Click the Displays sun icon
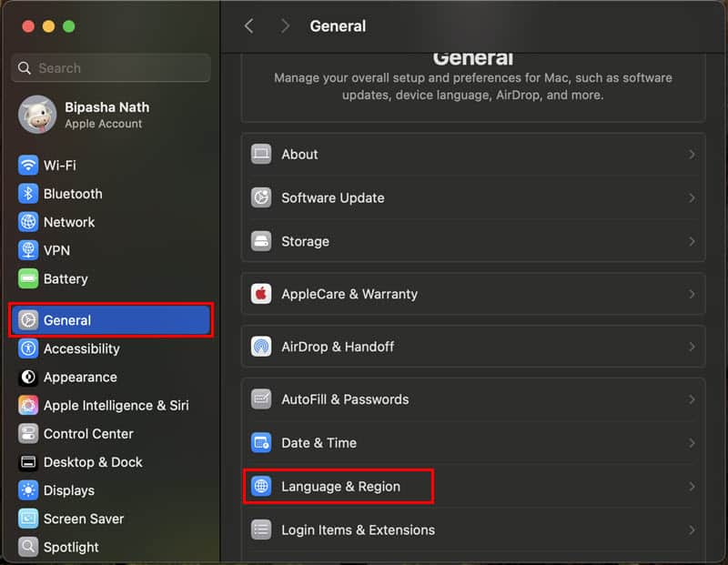The width and height of the screenshot is (728, 565). 28,490
